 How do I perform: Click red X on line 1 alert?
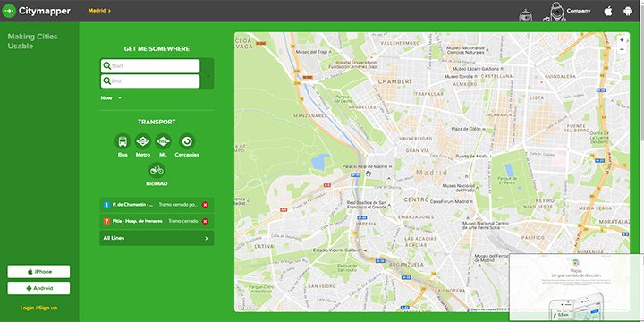pos(205,205)
